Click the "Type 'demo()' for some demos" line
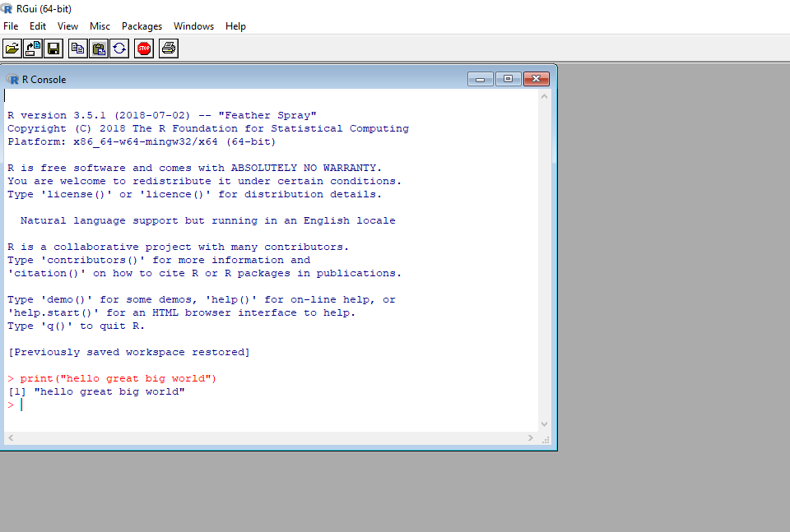The height and width of the screenshot is (532, 790). [202, 299]
